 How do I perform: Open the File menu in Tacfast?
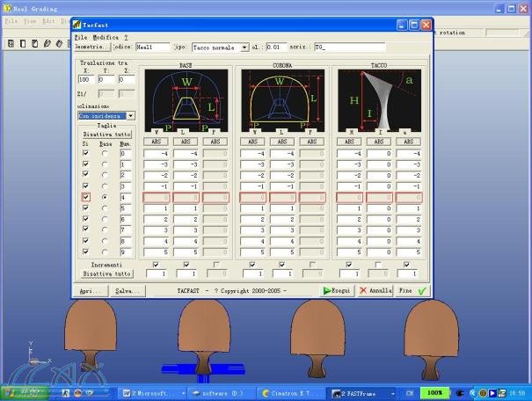(x=80, y=38)
